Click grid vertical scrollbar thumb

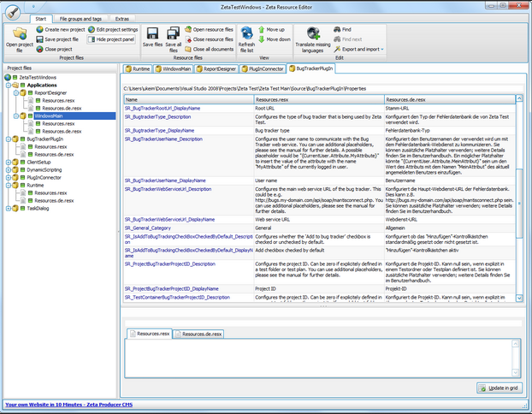[x=519, y=204]
